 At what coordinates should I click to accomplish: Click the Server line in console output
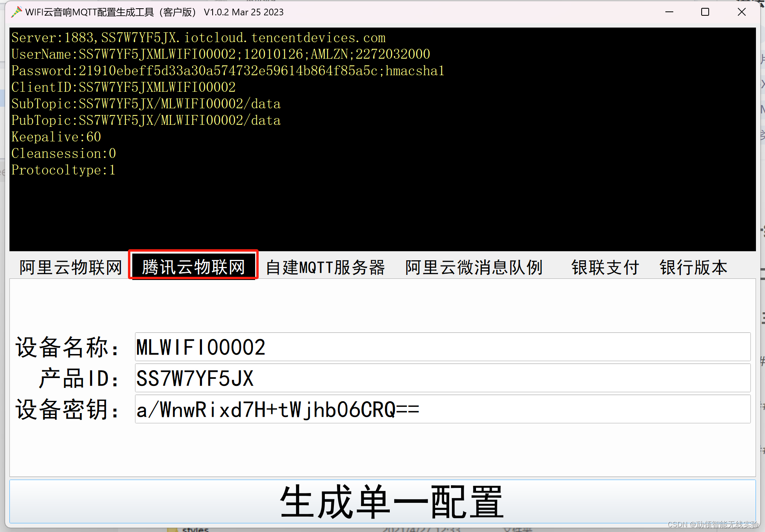tap(198, 38)
